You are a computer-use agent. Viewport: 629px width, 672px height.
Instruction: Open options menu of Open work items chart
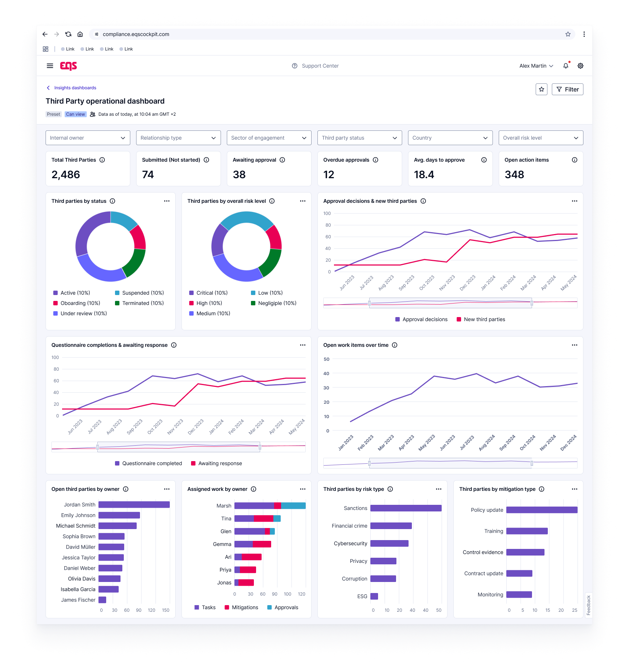[575, 345]
